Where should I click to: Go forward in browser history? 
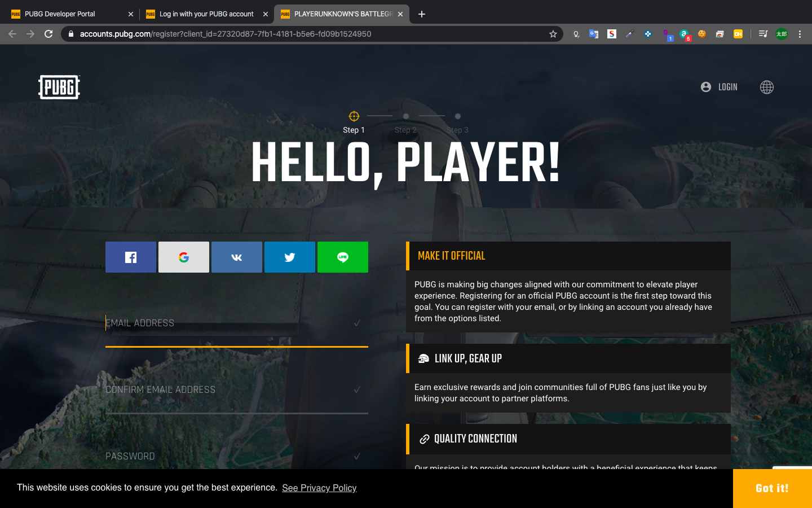point(30,34)
